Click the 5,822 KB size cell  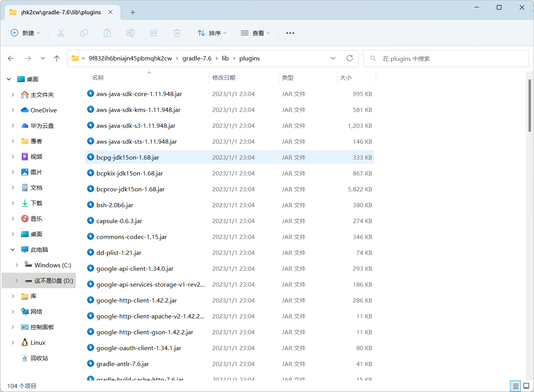click(x=360, y=189)
